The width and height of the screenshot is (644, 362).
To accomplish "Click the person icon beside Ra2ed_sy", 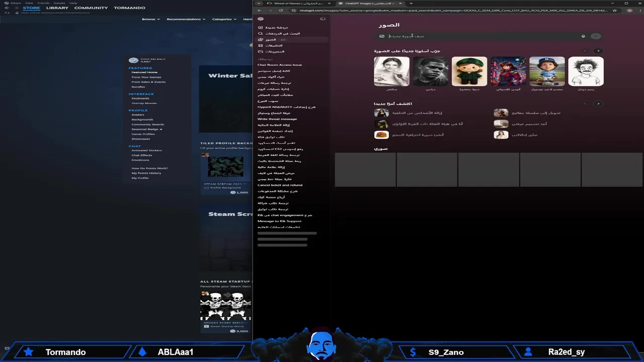I will (528, 352).
